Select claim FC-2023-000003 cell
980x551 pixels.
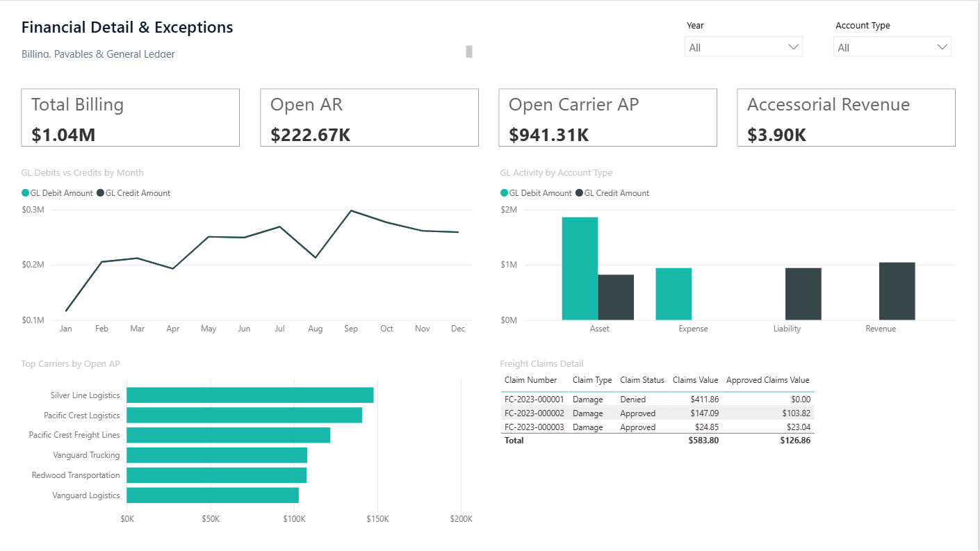point(534,427)
